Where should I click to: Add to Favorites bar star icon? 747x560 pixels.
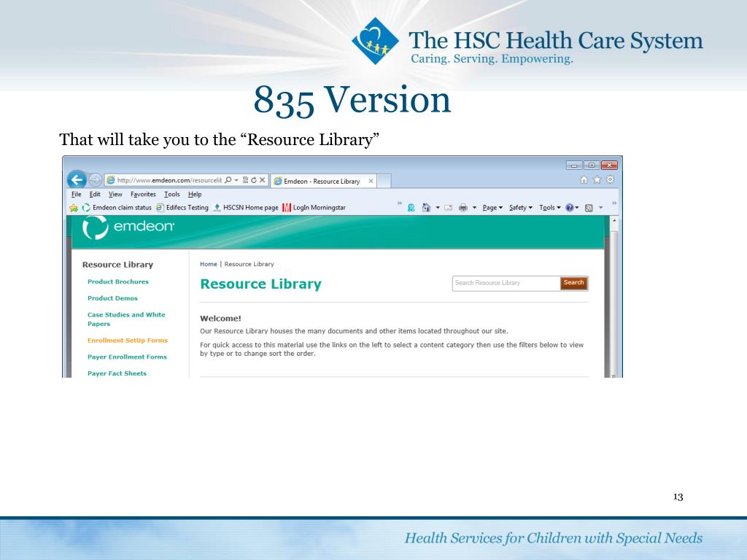74,208
